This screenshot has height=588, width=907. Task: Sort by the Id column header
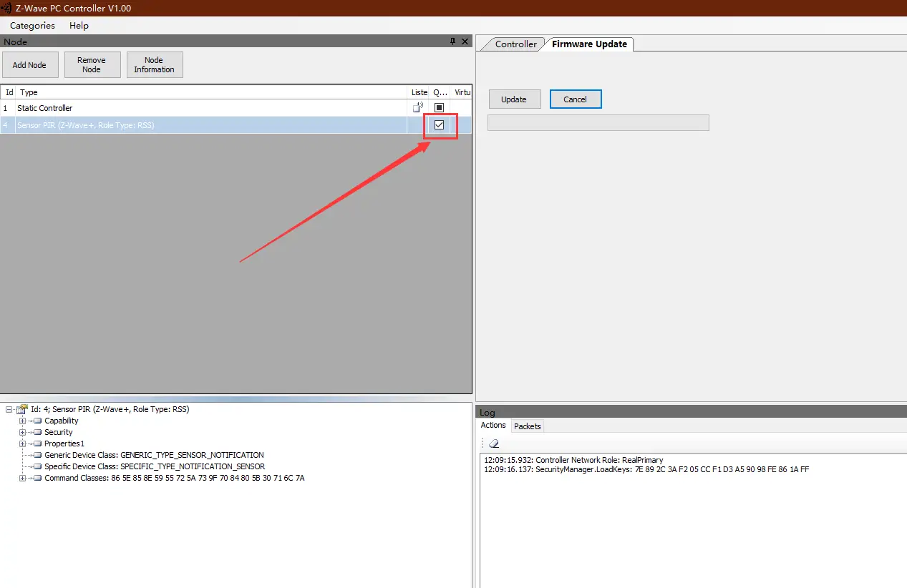point(9,92)
